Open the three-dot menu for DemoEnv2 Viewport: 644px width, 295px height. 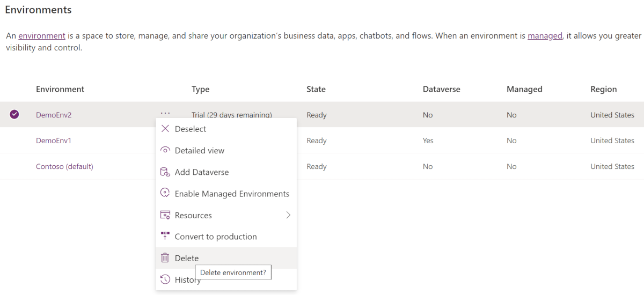point(165,113)
